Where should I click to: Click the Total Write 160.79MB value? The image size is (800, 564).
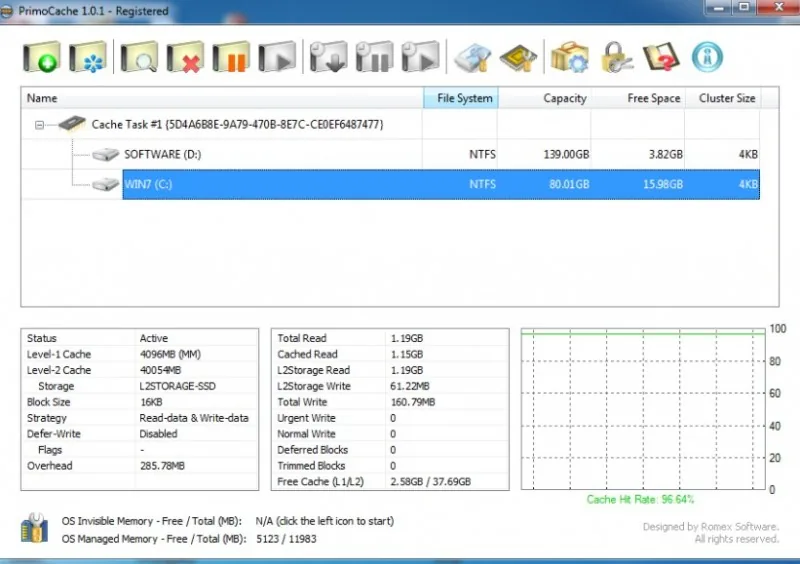point(413,402)
